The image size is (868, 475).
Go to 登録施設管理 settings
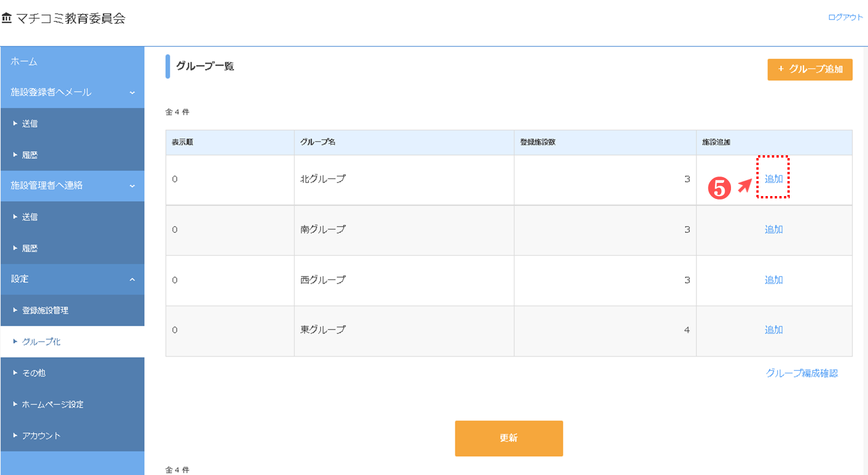pyautogui.click(x=73, y=311)
